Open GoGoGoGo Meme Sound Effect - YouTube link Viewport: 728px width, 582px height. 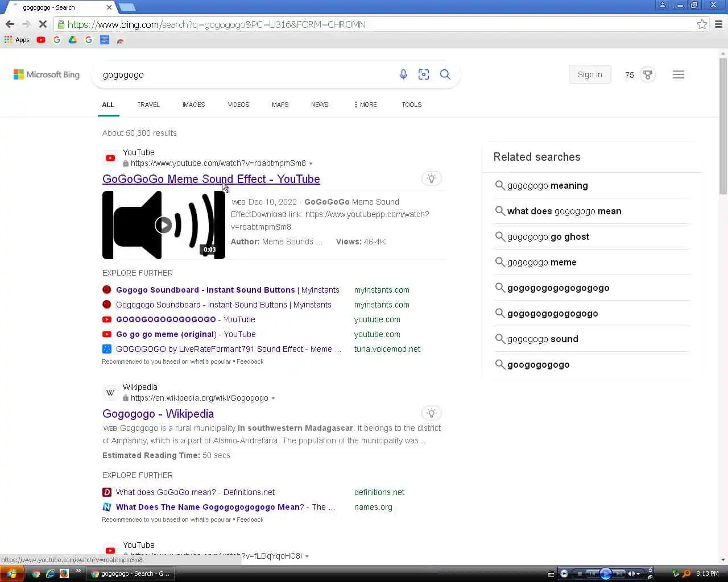[x=211, y=179]
